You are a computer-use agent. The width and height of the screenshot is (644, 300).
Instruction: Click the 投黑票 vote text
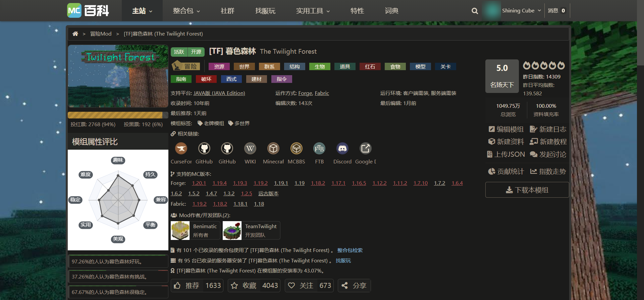[x=143, y=124]
